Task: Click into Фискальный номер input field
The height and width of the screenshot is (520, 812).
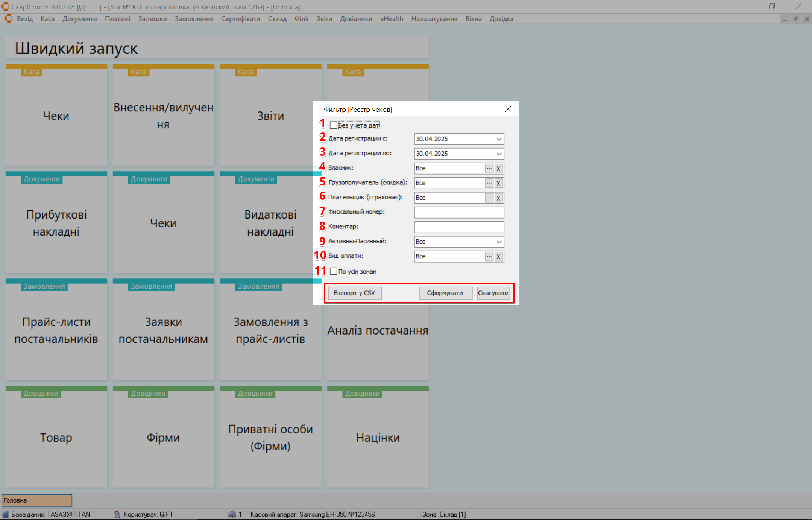Action: [x=459, y=213]
